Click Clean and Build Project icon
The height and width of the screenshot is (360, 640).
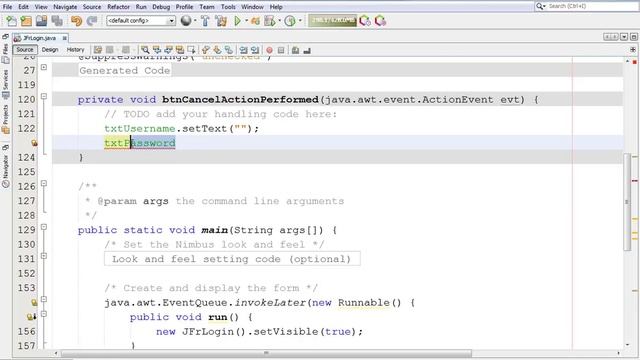[x=221, y=20]
